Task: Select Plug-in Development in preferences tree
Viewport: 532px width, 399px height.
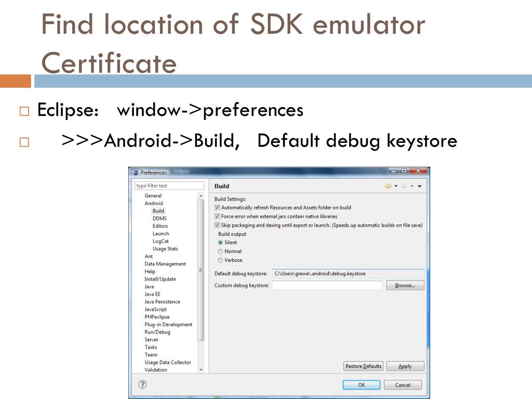Action: click(168, 324)
